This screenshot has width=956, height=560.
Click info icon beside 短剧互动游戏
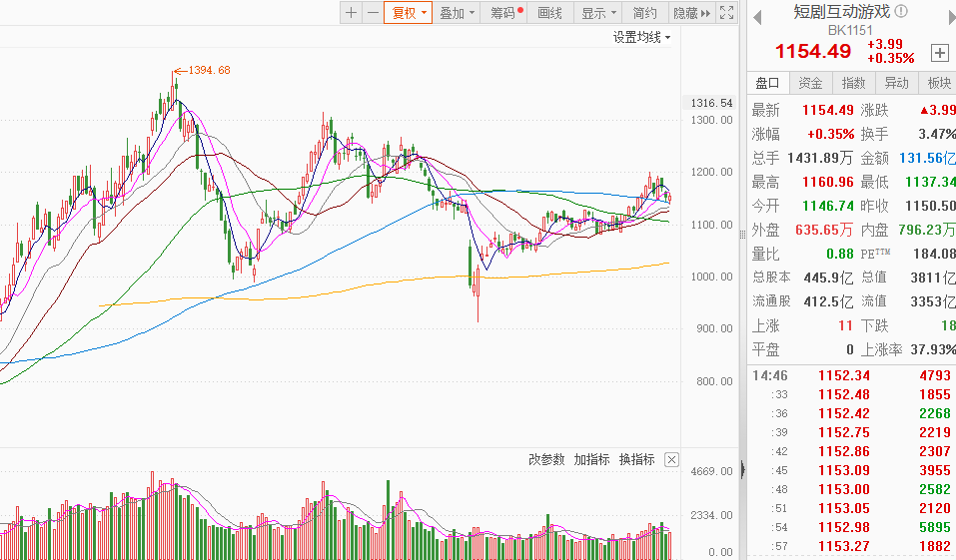[900, 11]
